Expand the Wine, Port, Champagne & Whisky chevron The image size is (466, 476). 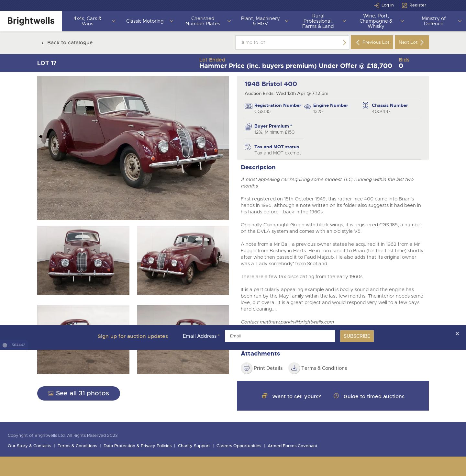[402, 21]
